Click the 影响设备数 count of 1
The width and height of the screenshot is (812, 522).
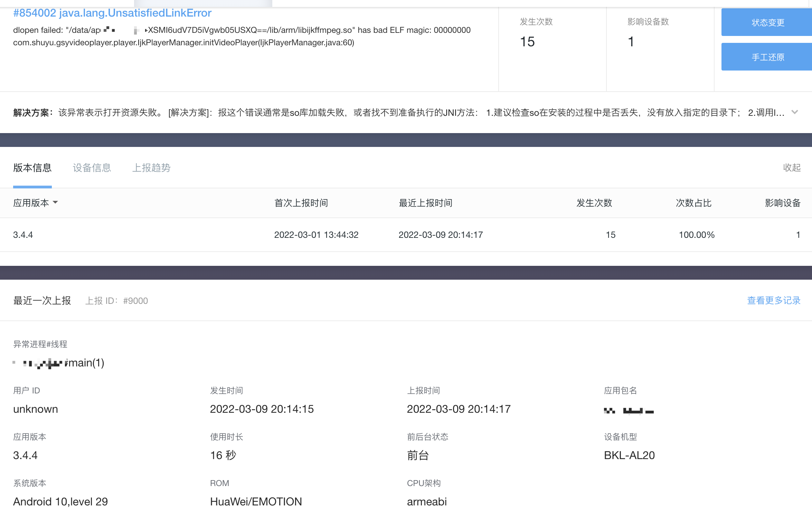(x=631, y=42)
